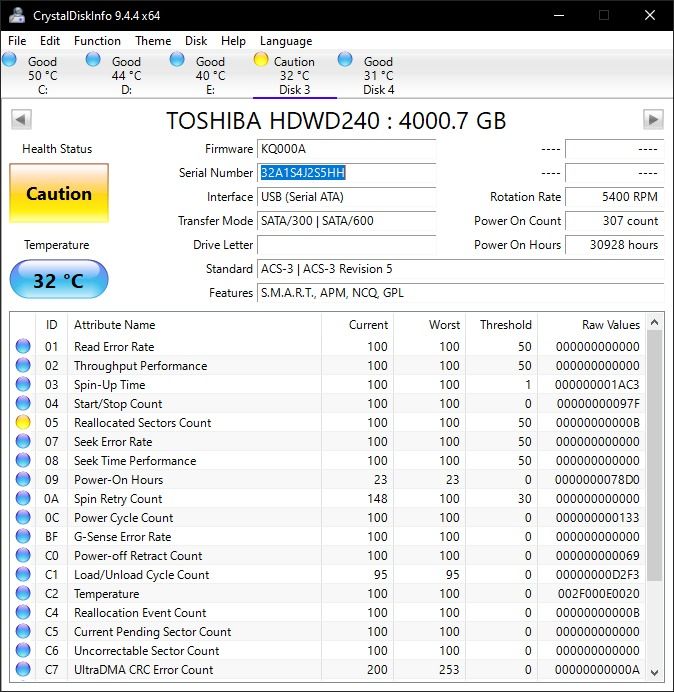Click the scroll down arrow in attribute list
Screen dimensions: 674x692
(655, 672)
